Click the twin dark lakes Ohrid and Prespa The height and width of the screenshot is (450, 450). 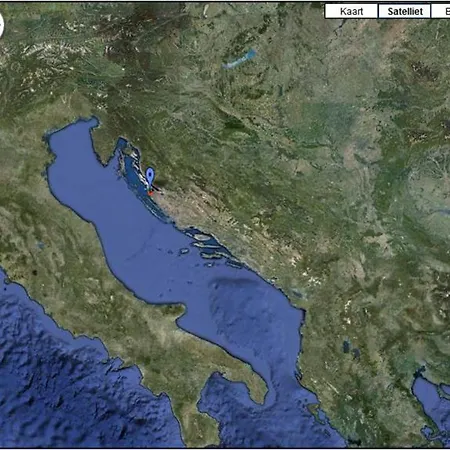tap(351, 349)
